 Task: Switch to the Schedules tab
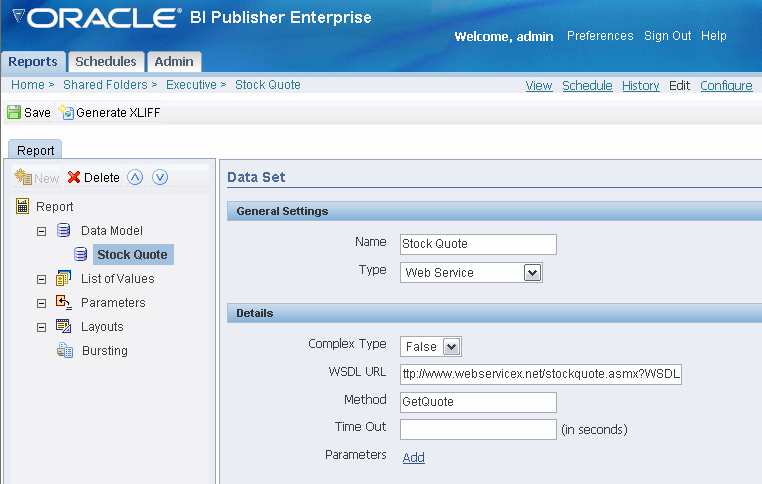click(x=106, y=62)
